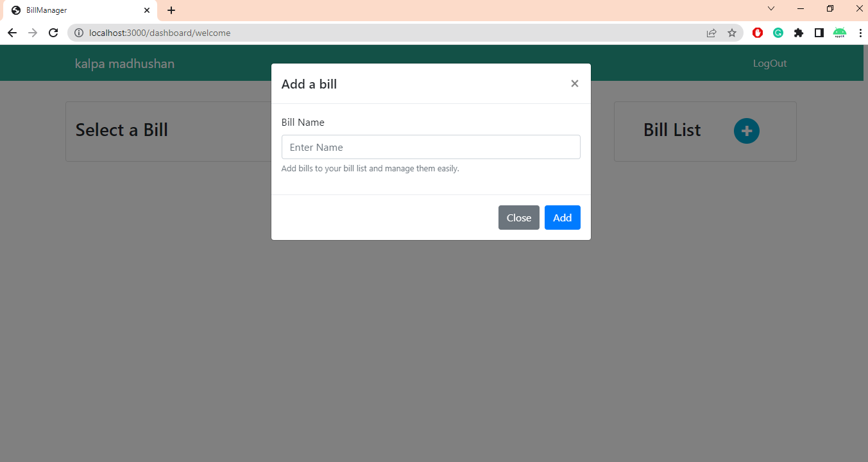The width and height of the screenshot is (868, 462).
Task: Open the tab search chevron dropdown
Action: click(x=770, y=8)
